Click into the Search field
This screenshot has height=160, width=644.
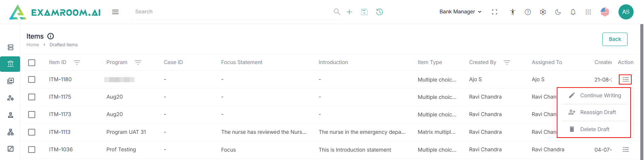(231, 12)
